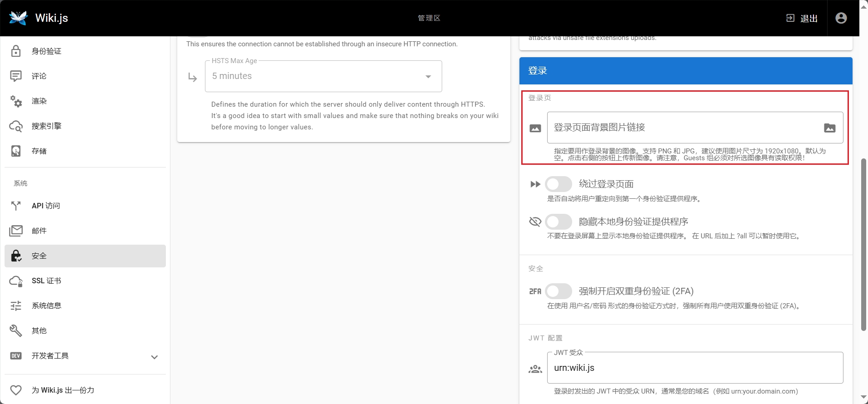The image size is (868, 404).
Task: Open the 身份验证 menu item
Action: pyautogui.click(x=46, y=51)
